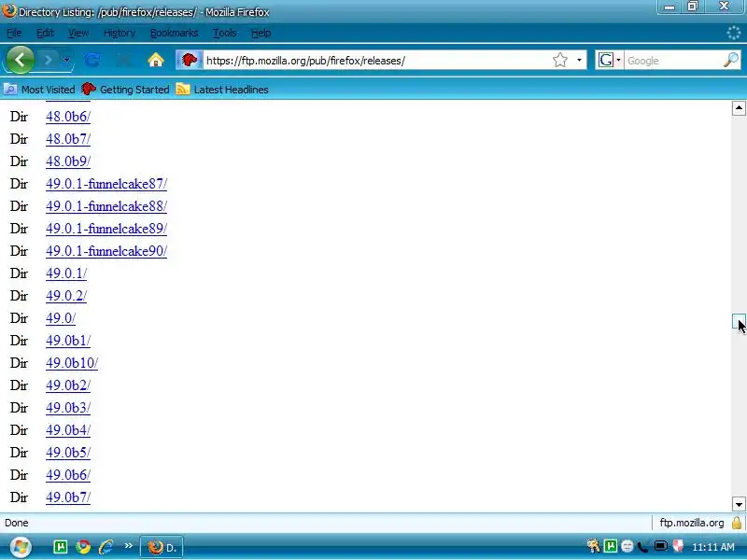Open the 49.0.1-funnelcake90/ directory
Screen dimensions: 747x560
tap(106, 251)
